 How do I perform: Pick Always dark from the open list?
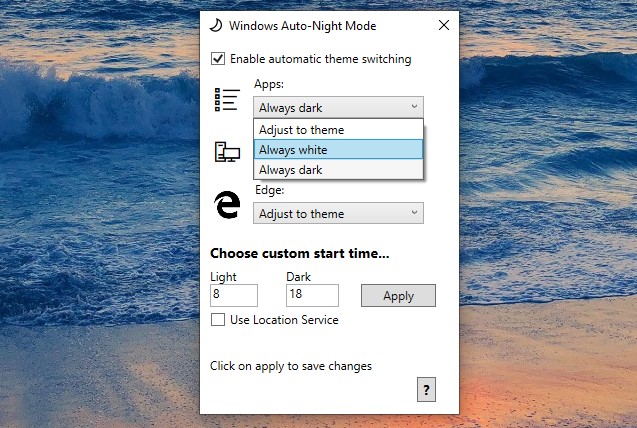(x=338, y=170)
